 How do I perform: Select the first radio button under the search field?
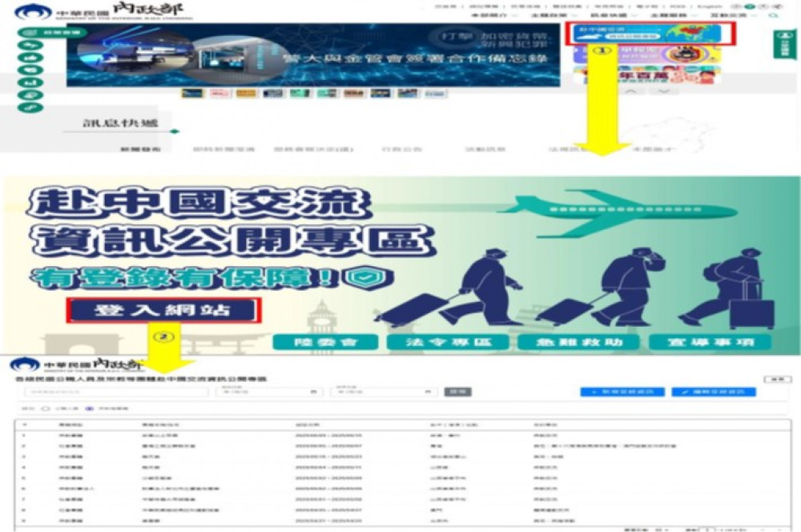tap(44, 408)
